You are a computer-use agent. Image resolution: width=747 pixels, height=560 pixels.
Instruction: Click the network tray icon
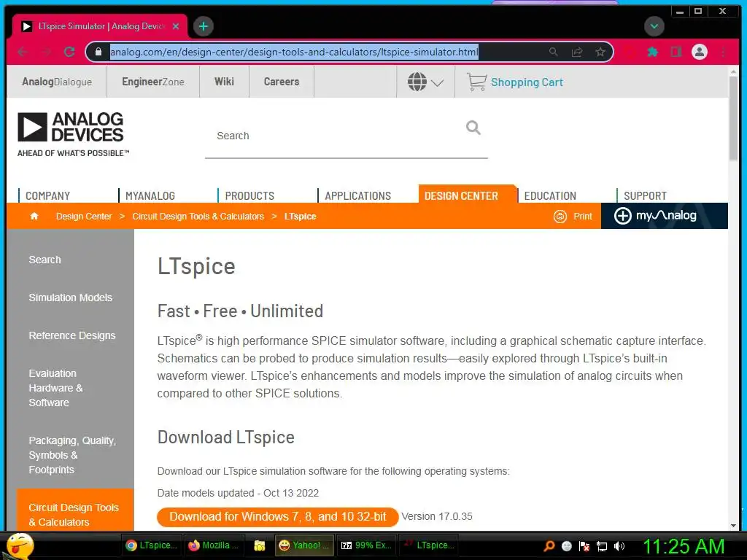(602, 546)
